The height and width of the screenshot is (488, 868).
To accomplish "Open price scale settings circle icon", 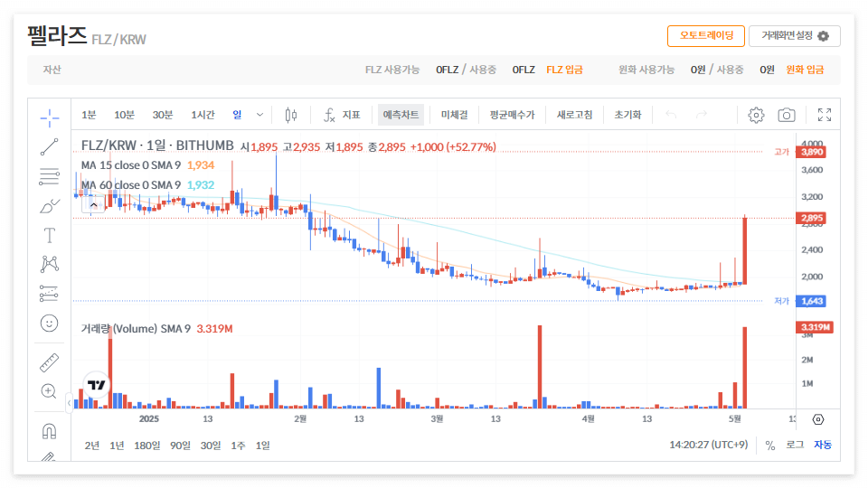I will 818,419.
